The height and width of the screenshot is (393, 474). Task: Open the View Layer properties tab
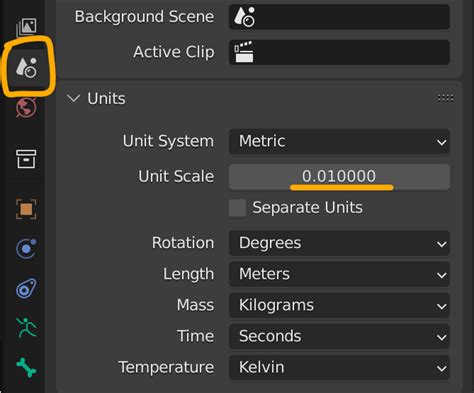tap(26, 27)
